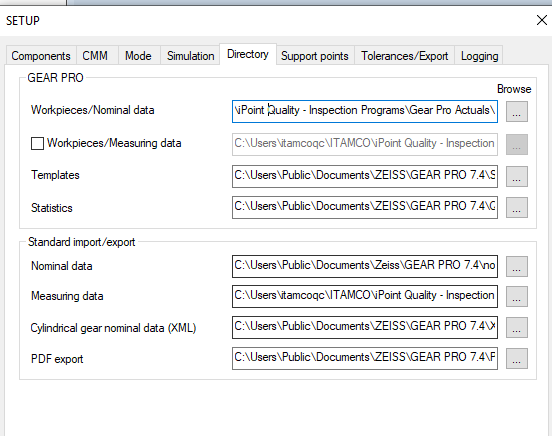Click the PDF export path field
The height and width of the screenshot is (436, 552).
[365, 358]
